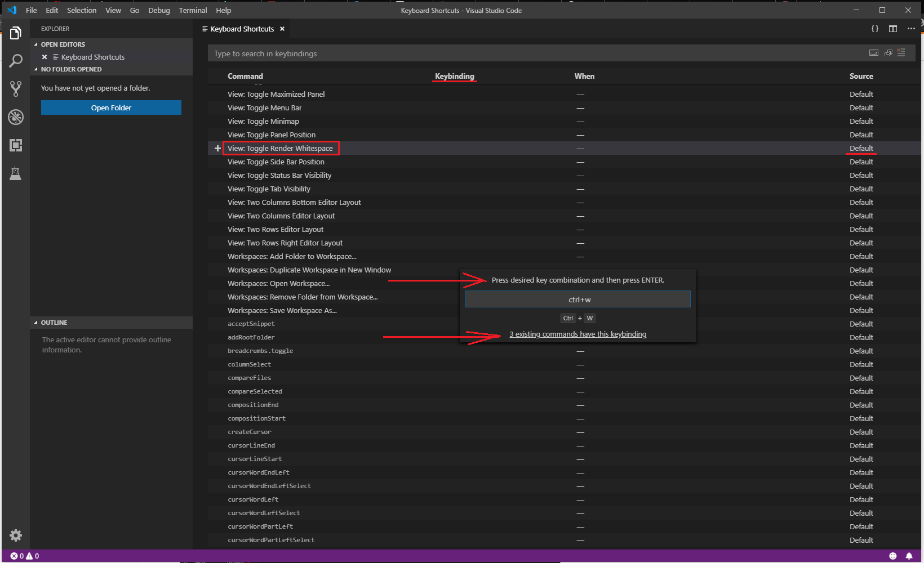The height and width of the screenshot is (563, 924).
Task: Open the feedback smiley in status bar
Action: click(x=892, y=556)
